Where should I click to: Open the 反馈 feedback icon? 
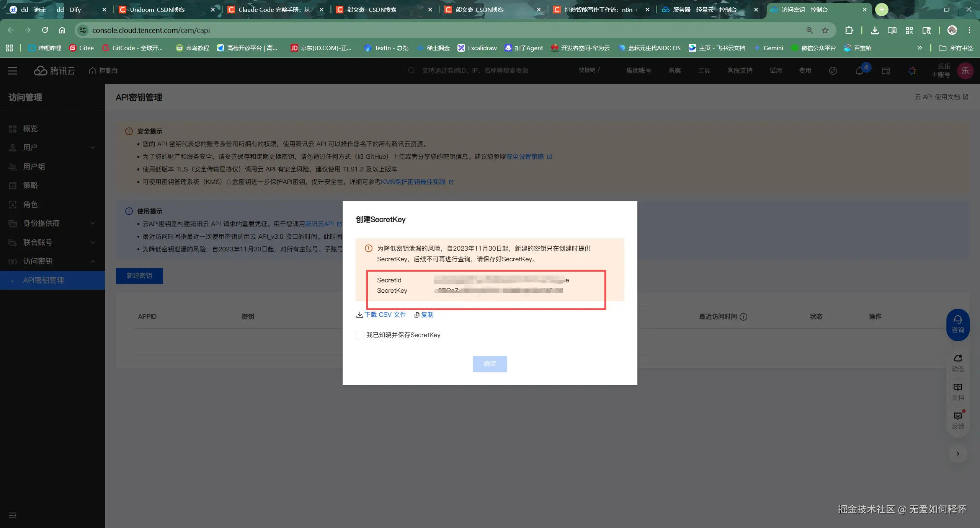pyautogui.click(x=958, y=420)
